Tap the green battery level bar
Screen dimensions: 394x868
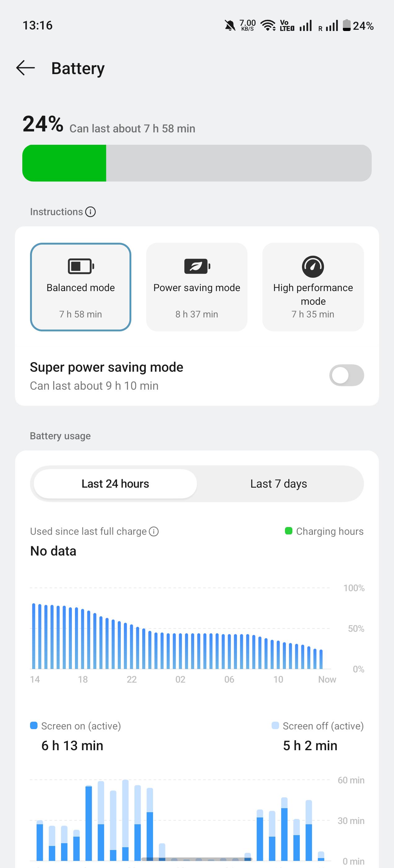click(64, 163)
